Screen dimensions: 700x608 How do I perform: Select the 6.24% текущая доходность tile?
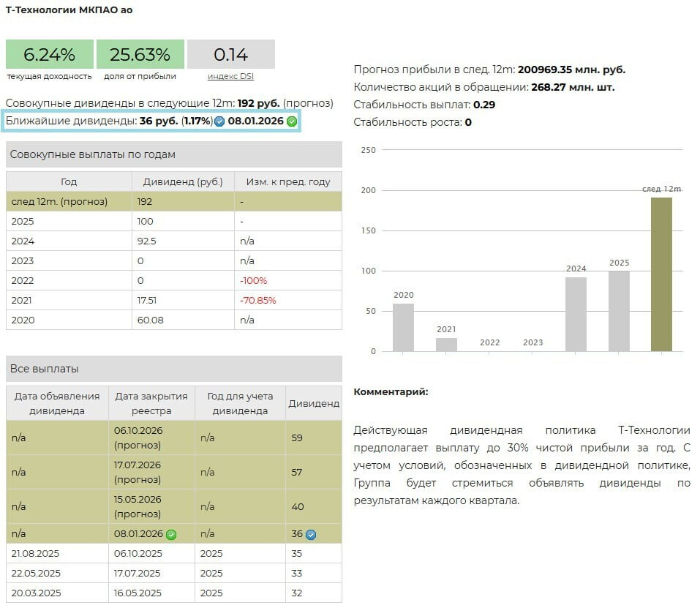coord(50,55)
